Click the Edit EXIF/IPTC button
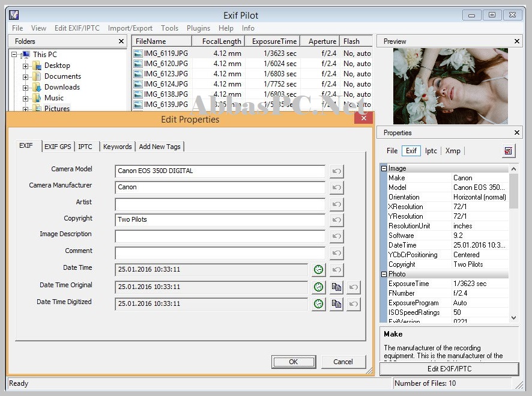Image resolution: width=532 pixels, height=396 pixels. point(449,369)
